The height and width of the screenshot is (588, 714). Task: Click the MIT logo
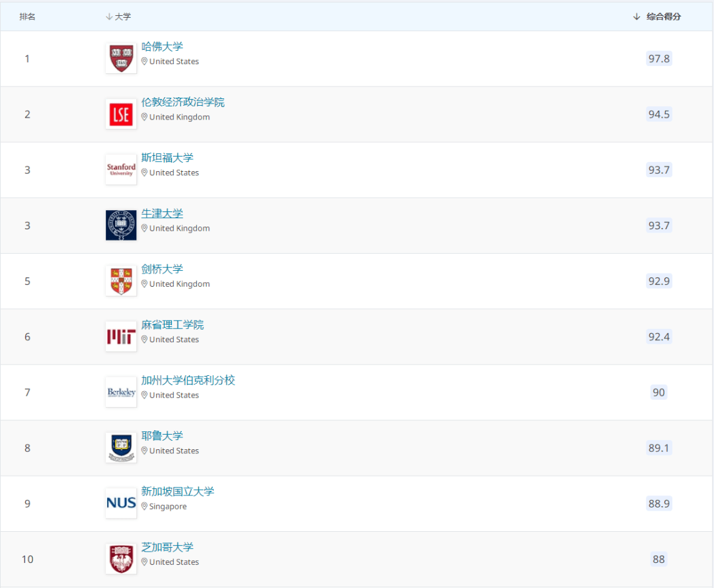pos(121,336)
